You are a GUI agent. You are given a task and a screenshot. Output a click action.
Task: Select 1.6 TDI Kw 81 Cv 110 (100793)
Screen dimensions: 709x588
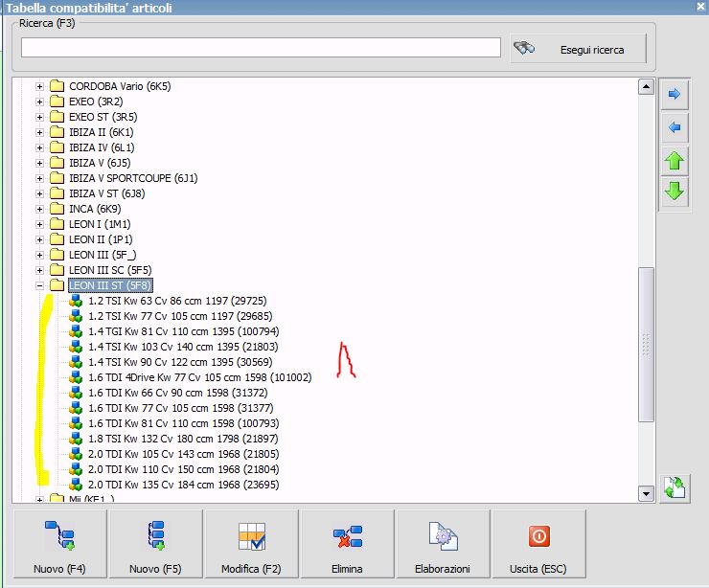coord(184,423)
